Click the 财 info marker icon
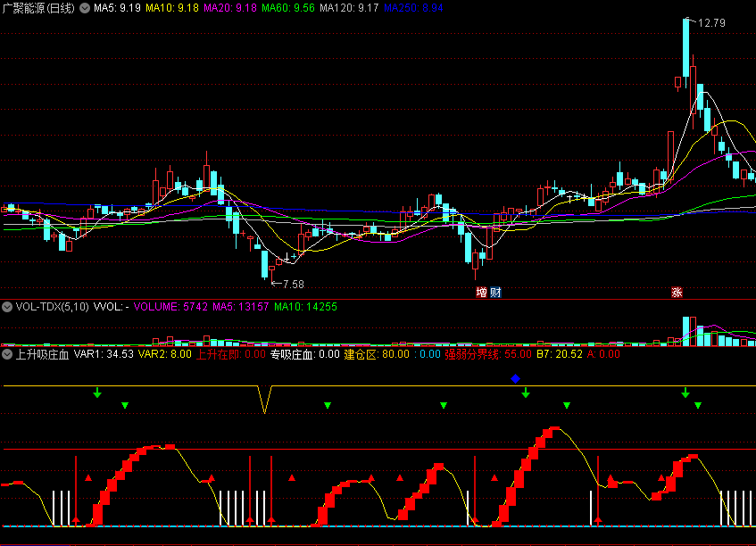756x546 pixels. (x=495, y=293)
